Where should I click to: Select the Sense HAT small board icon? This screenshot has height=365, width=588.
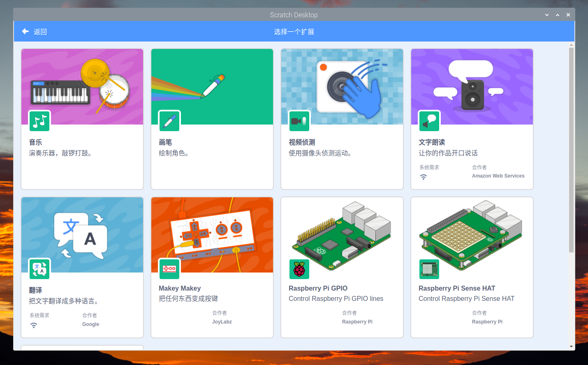pyautogui.click(x=429, y=269)
